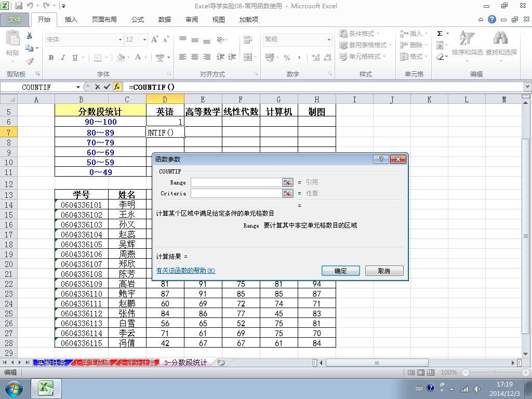Click the Increase Font Size icon
Viewport: 532px width, 399px height.
pos(154,39)
